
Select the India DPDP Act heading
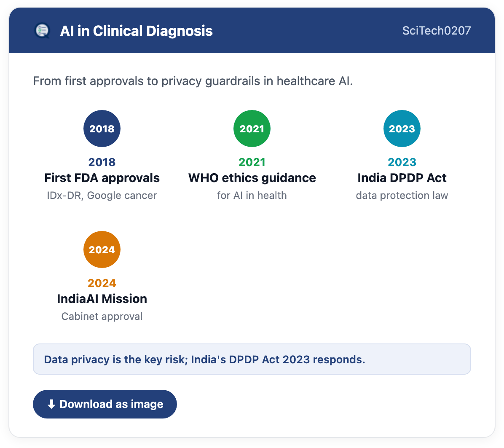(402, 178)
